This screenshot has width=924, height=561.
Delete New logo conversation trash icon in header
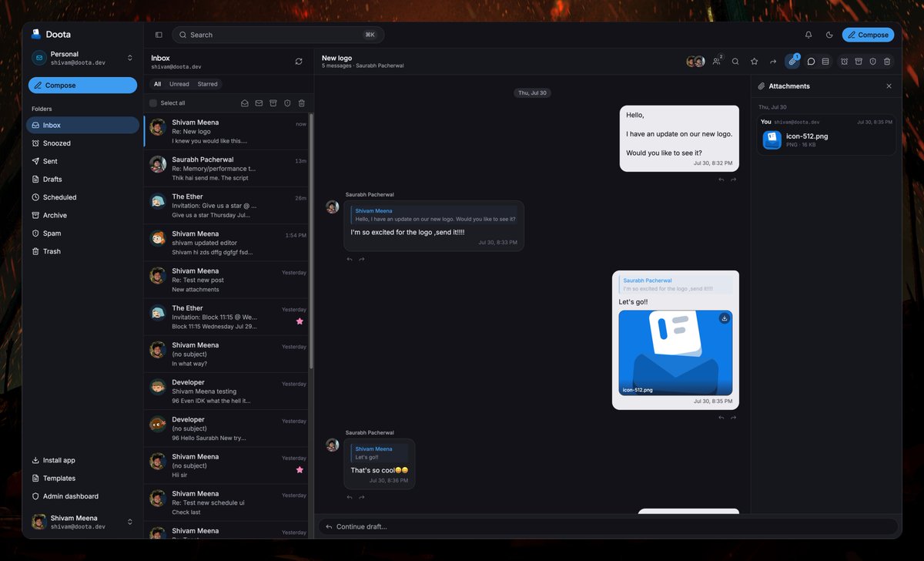pyautogui.click(x=887, y=62)
